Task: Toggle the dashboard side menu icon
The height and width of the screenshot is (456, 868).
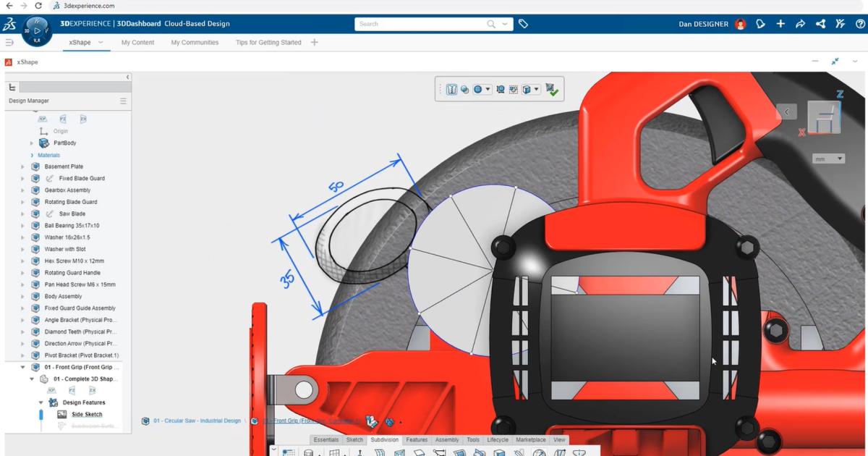Action: click(9, 43)
